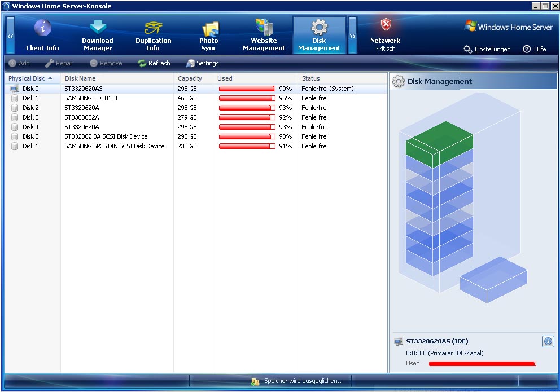Sort by the Disk Name column header
The width and height of the screenshot is (560, 392).
pyautogui.click(x=117, y=78)
